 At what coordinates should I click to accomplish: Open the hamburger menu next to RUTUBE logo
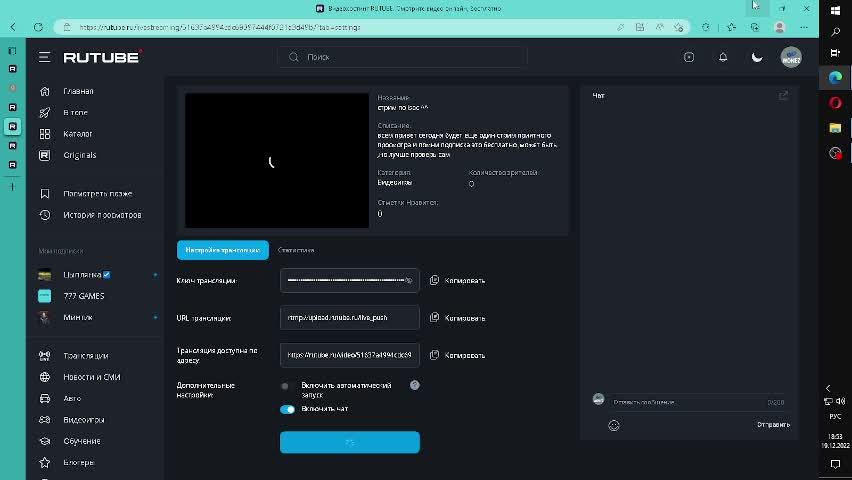click(45, 57)
